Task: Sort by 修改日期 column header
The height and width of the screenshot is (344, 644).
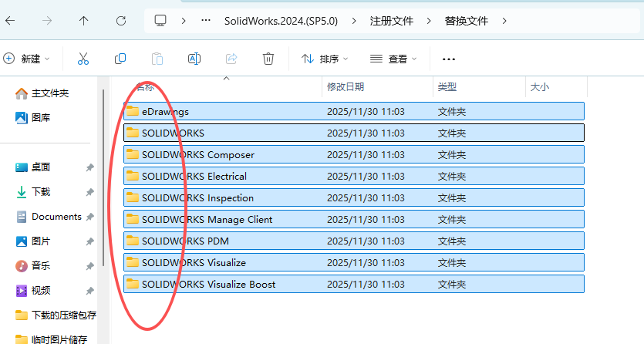Action: [346, 86]
